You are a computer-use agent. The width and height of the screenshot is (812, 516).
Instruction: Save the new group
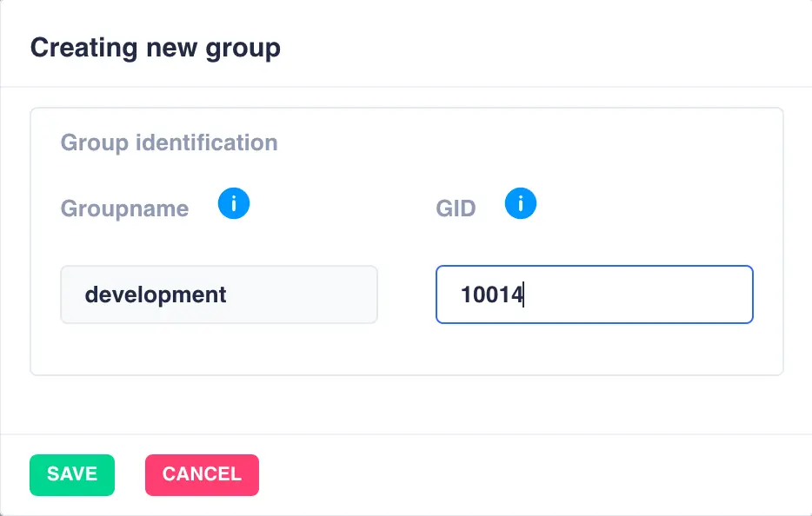(x=72, y=474)
